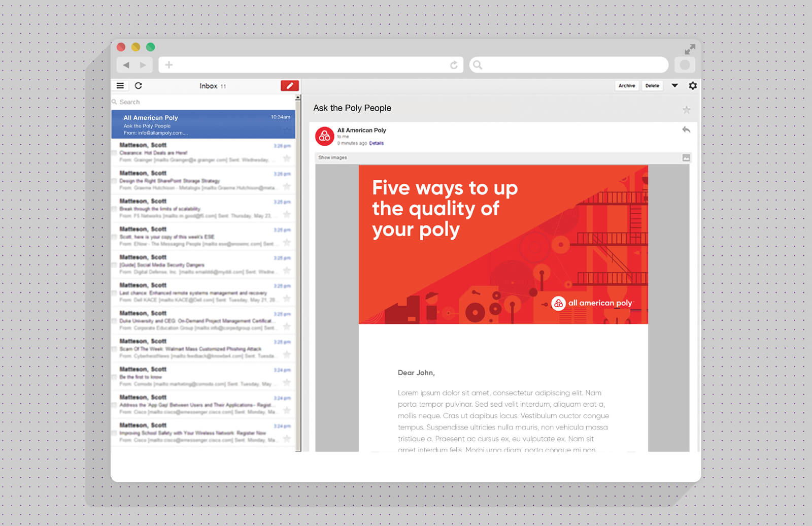This screenshot has height=526, width=812.
Task: Open settings via the gear icon
Action: 693,86
